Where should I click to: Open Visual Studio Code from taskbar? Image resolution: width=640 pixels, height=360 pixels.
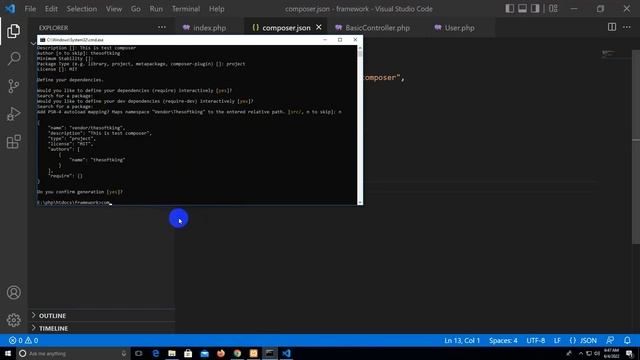pyautogui.click(x=286, y=353)
